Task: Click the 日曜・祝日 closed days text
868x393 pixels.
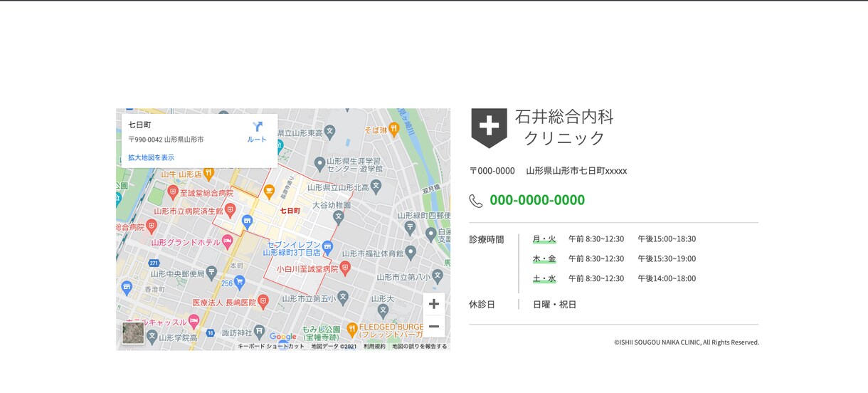Action: (x=554, y=305)
